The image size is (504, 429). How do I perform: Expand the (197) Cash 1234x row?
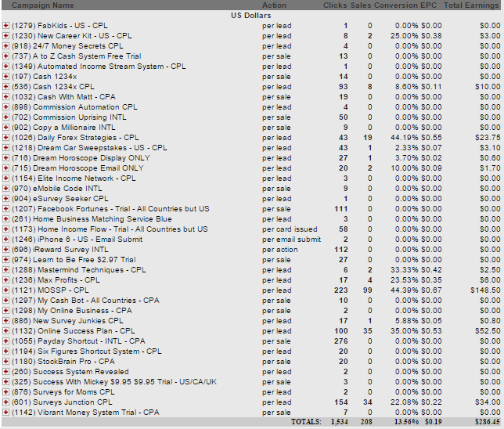coord(5,77)
